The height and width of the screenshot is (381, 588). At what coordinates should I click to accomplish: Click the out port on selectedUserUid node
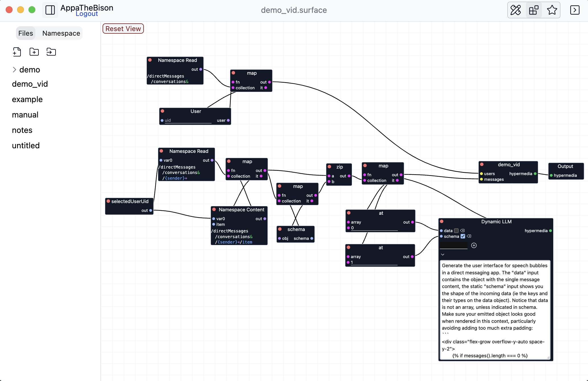point(151,210)
